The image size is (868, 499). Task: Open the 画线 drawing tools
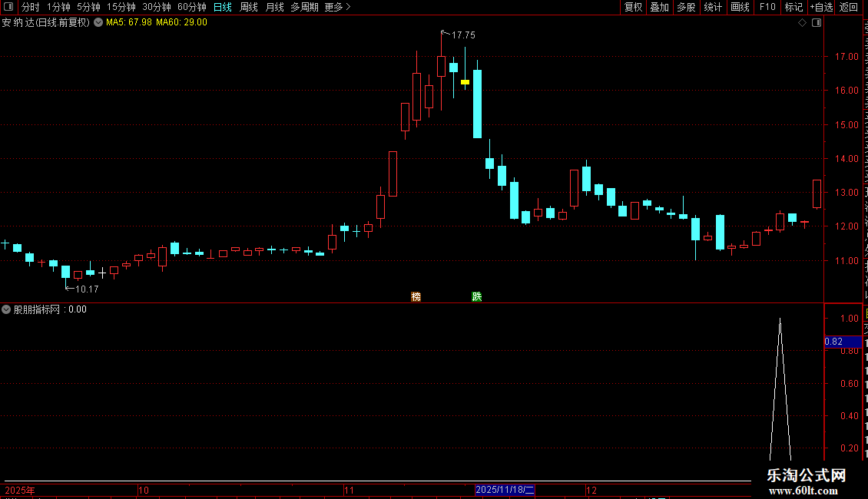(740, 7)
